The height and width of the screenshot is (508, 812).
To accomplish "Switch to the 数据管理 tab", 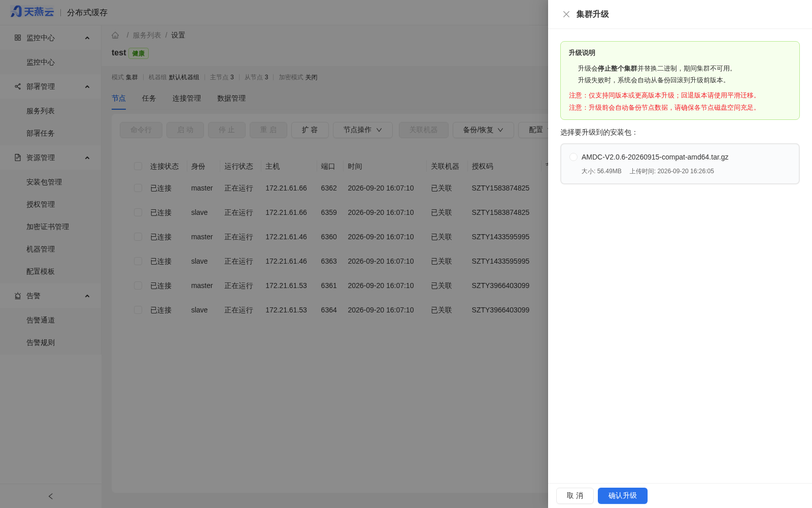I will 231,99.
